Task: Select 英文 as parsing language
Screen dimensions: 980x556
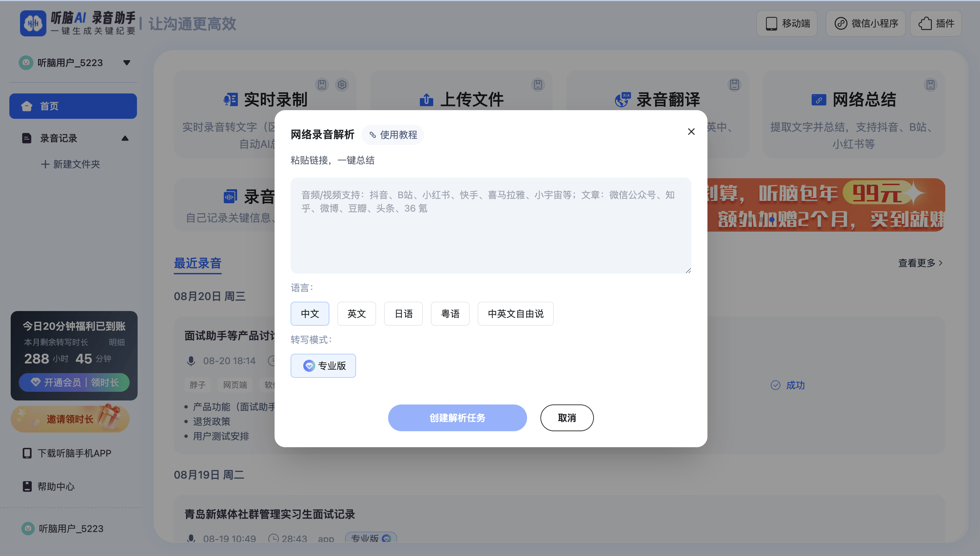Action: (x=356, y=313)
